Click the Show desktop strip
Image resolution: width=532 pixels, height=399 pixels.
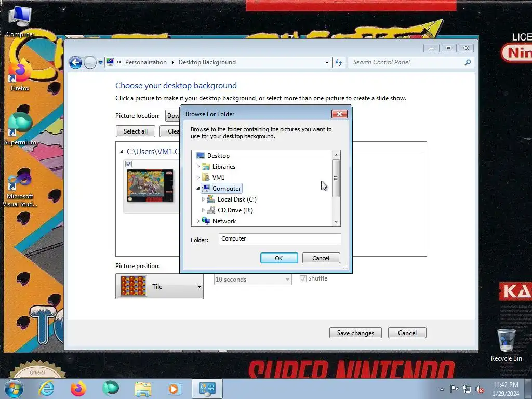pos(528,389)
